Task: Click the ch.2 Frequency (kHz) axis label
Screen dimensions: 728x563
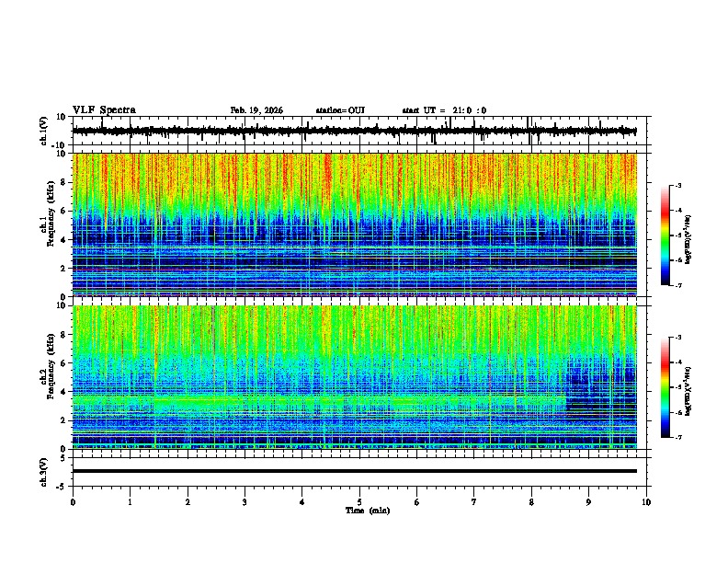Action: pos(47,366)
